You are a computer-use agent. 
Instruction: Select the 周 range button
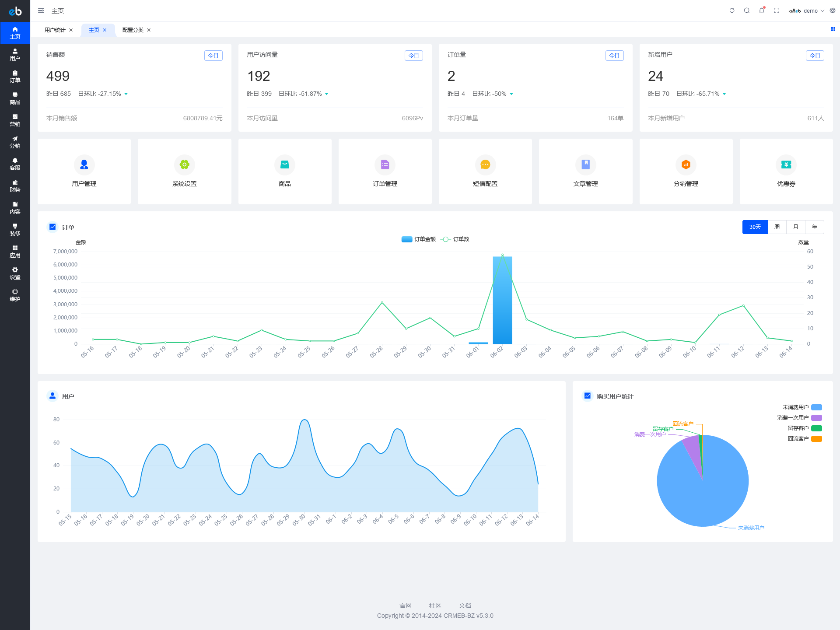click(x=777, y=227)
